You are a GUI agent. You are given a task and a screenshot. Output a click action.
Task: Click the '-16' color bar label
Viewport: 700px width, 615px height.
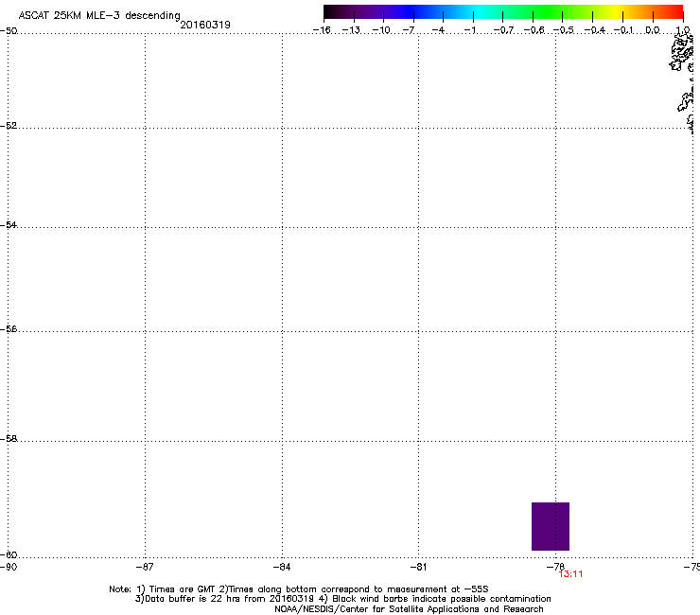pyautogui.click(x=322, y=30)
